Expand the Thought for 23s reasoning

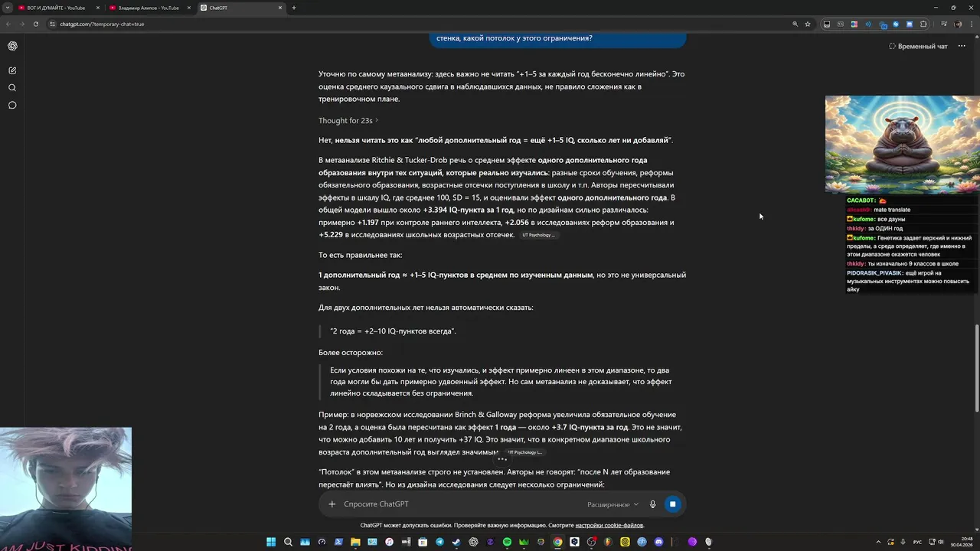click(x=348, y=121)
